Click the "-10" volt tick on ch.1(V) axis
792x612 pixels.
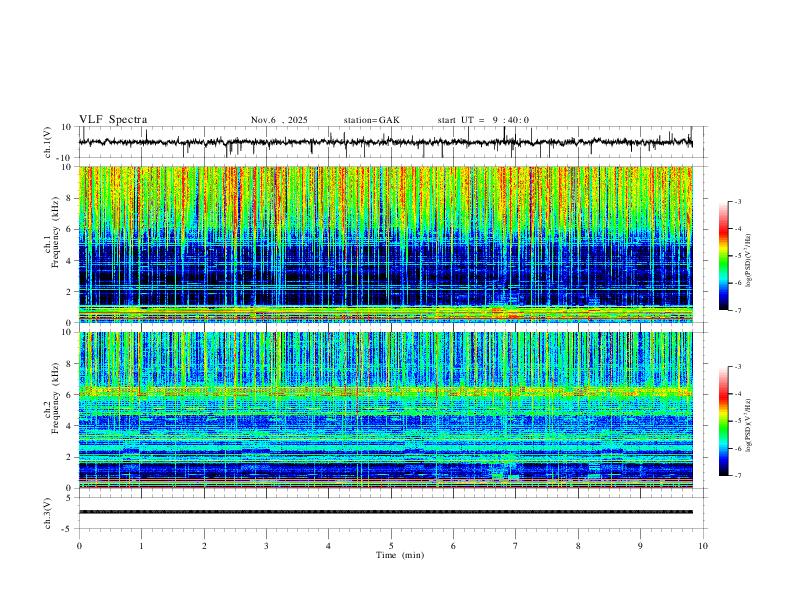tap(65, 158)
